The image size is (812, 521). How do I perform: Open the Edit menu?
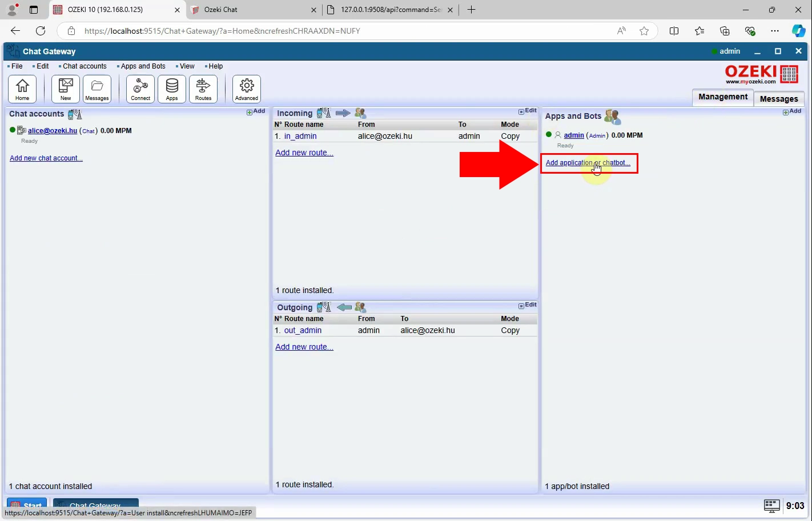pyautogui.click(x=43, y=66)
